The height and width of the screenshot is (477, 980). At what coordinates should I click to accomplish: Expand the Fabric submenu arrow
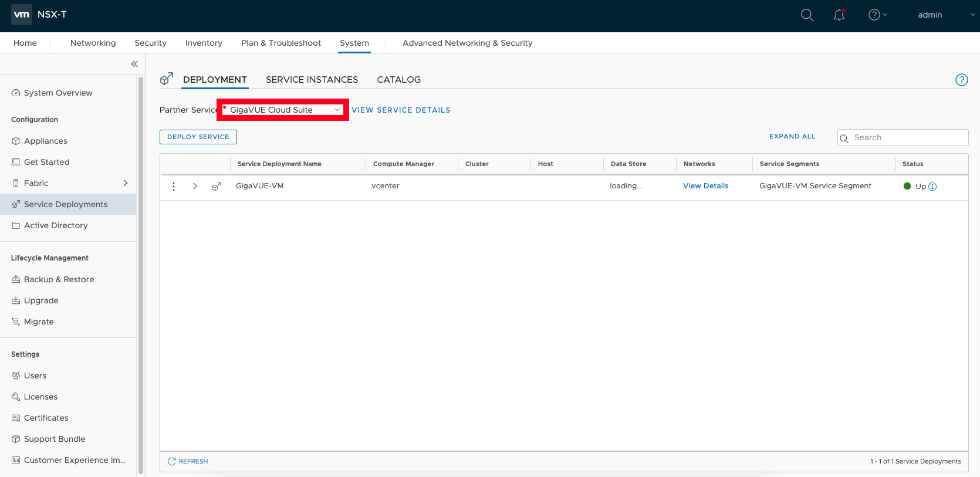coord(125,183)
